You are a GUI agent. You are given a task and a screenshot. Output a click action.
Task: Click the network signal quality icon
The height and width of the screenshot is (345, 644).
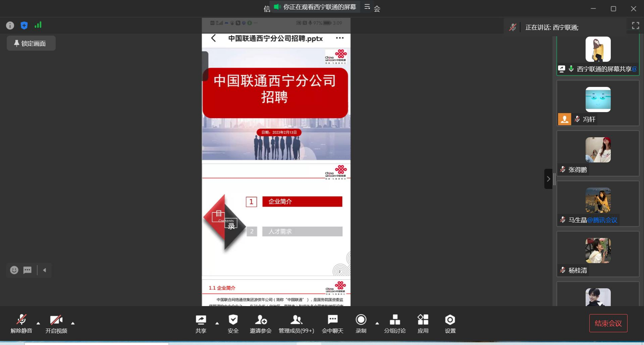38,25
